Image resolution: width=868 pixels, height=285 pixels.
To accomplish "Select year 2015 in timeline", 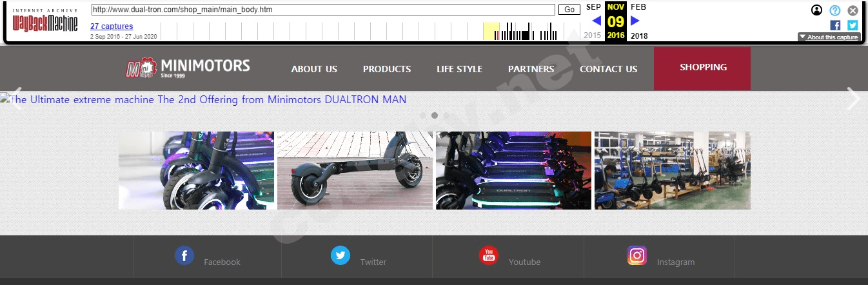I will click(x=592, y=35).
